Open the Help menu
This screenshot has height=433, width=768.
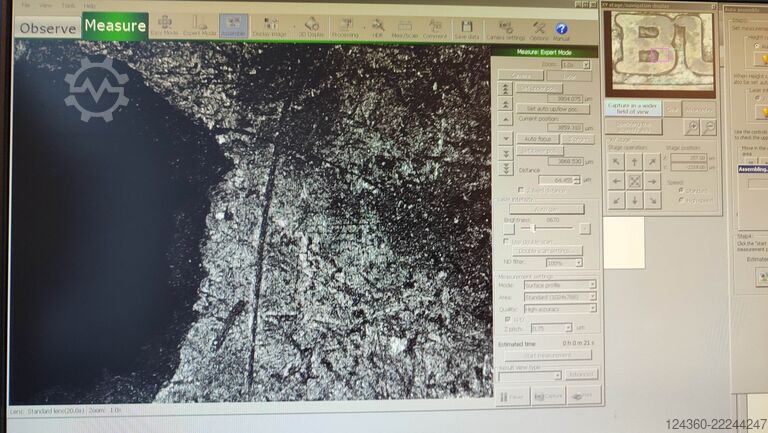click(90, 6)
